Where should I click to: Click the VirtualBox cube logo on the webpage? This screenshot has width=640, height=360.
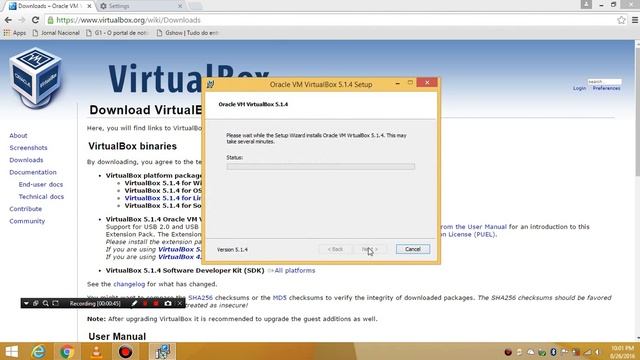pyautogui.click(x=36, y=78)
